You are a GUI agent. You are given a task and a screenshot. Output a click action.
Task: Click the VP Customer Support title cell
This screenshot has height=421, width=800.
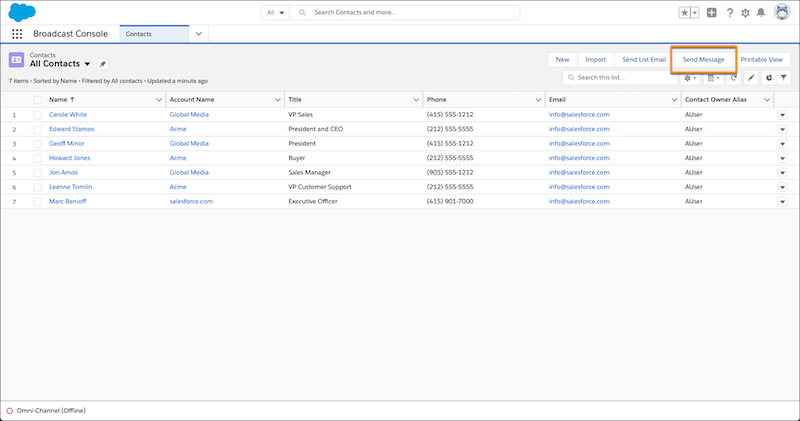pos(320,187)
